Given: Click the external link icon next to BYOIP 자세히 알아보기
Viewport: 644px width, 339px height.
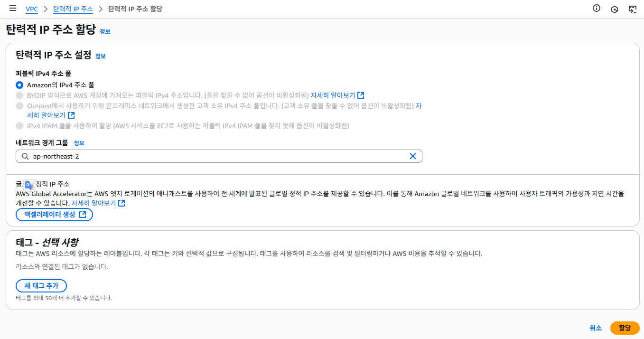Looking at the screenshot, I should 361,95.
